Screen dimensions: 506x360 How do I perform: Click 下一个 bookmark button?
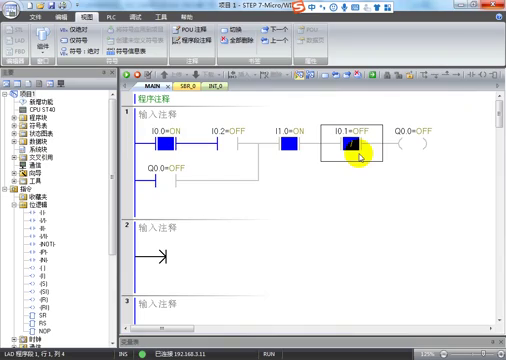(x=274, y=30)
